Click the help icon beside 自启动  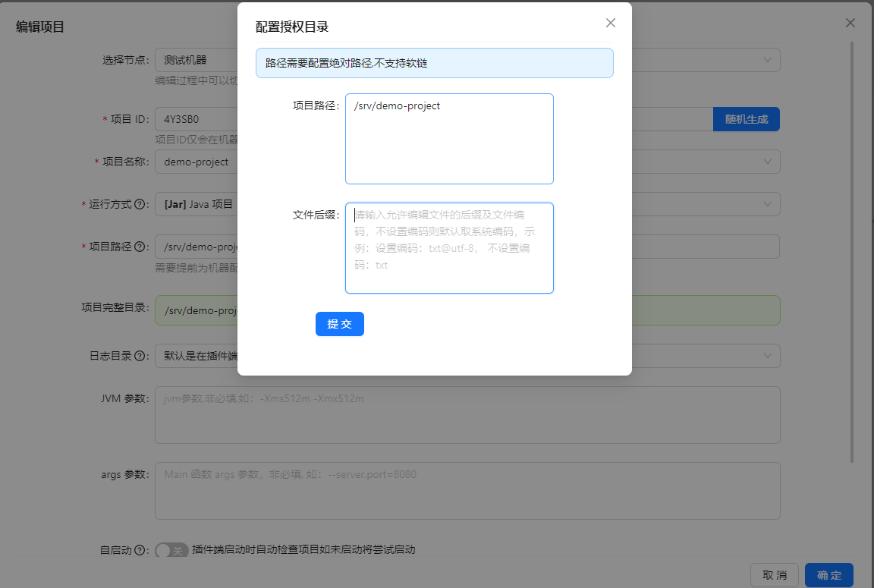pyautogui.click(x=140, y=550)
